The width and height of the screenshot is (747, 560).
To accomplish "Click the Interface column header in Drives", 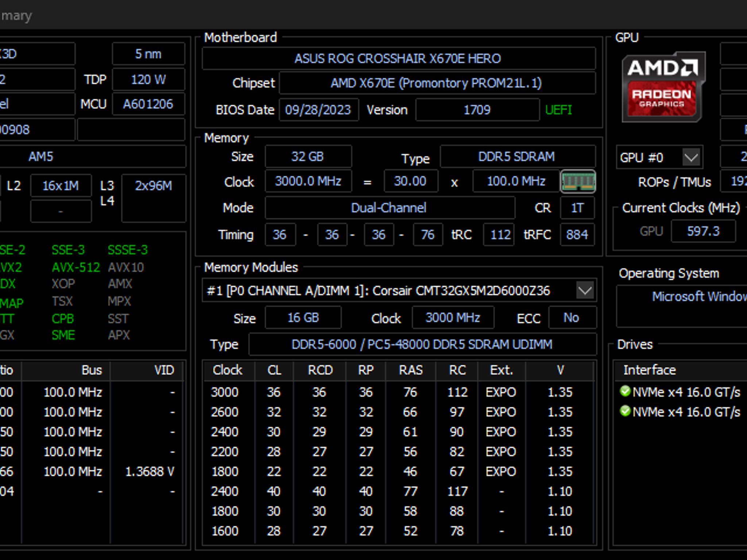I will [x=650, y=370].
